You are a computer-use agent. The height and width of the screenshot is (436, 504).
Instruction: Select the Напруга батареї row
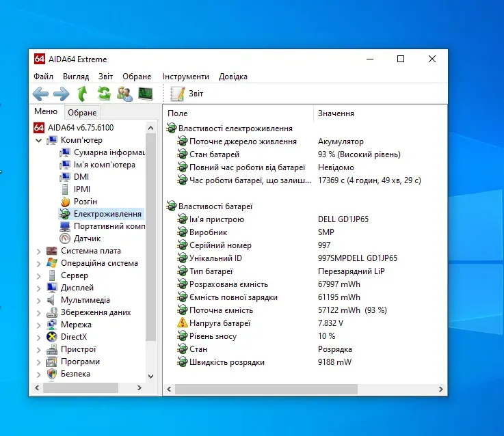pos(220,323)
